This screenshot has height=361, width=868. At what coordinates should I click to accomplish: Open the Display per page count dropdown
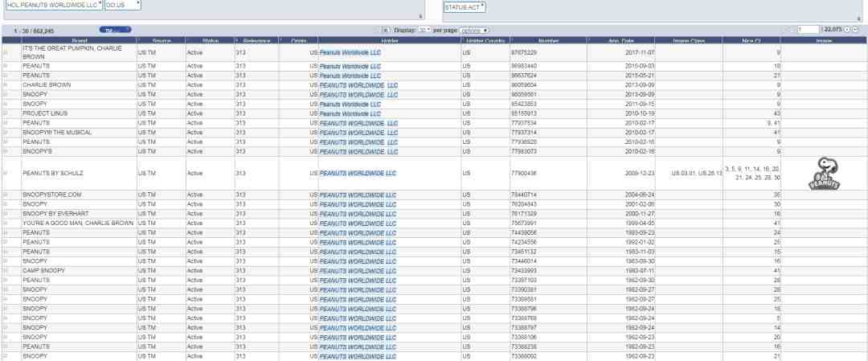point(425,30)
